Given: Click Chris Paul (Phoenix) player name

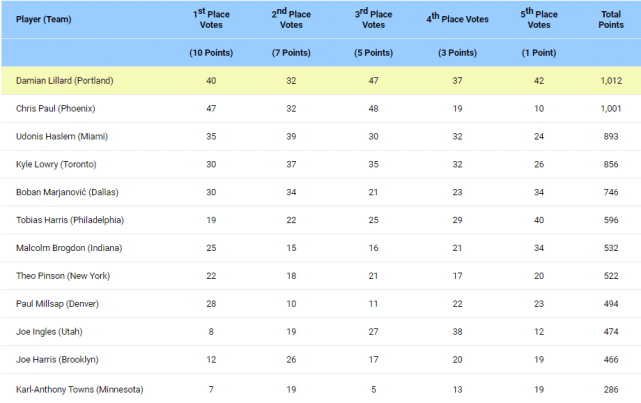Looking at the screenshot, I should 56,108.
